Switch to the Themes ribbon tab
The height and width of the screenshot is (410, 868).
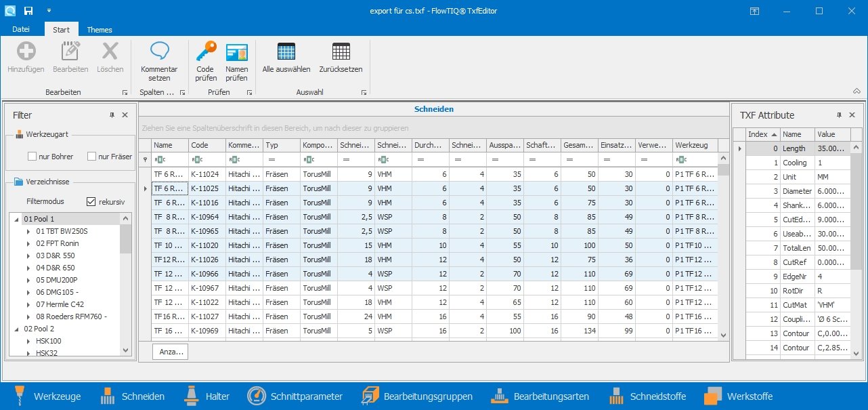coord(100,30)
